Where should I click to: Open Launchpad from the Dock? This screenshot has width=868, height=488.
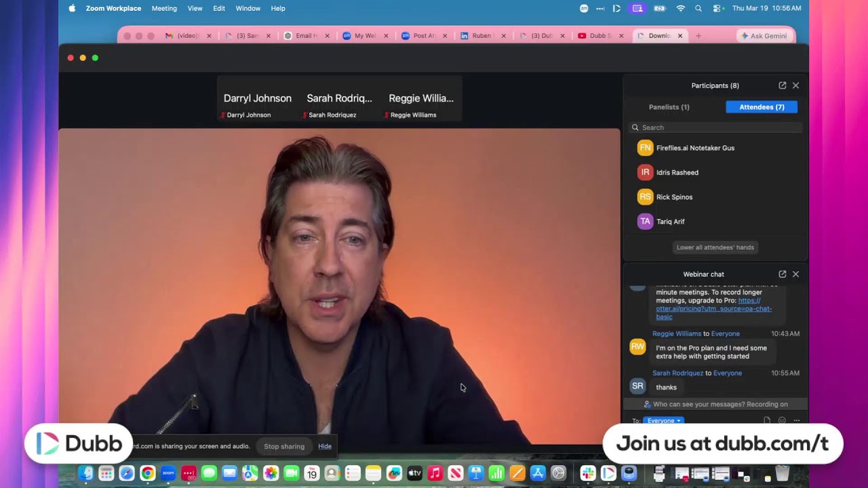coord(106,473)
